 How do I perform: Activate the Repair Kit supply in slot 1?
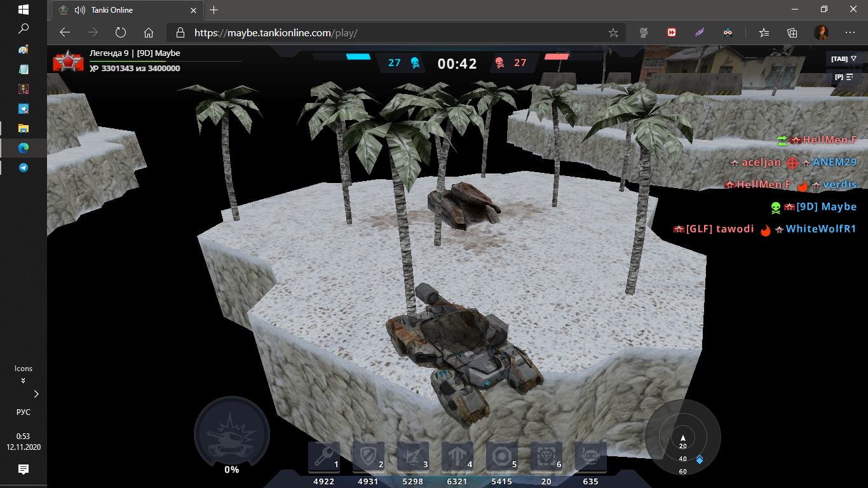pyautogui.click(x=324, y=457)
